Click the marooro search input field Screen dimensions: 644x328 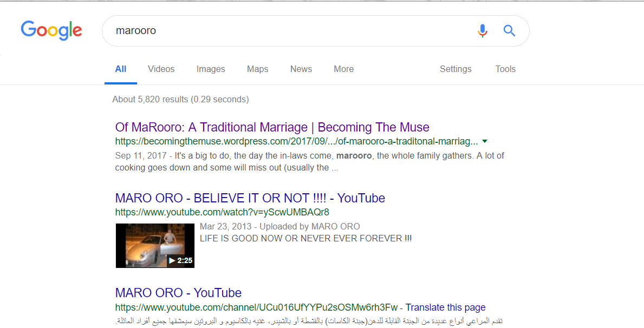287,30
